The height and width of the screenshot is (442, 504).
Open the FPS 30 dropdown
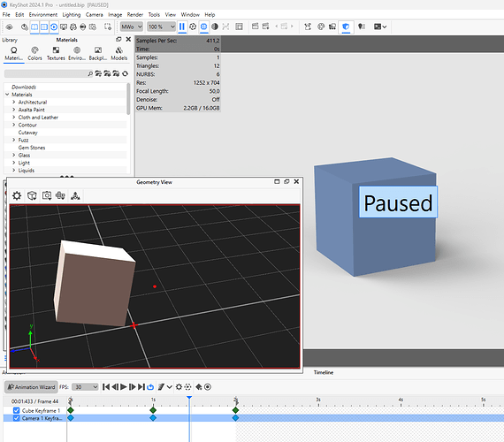(85, 386)
